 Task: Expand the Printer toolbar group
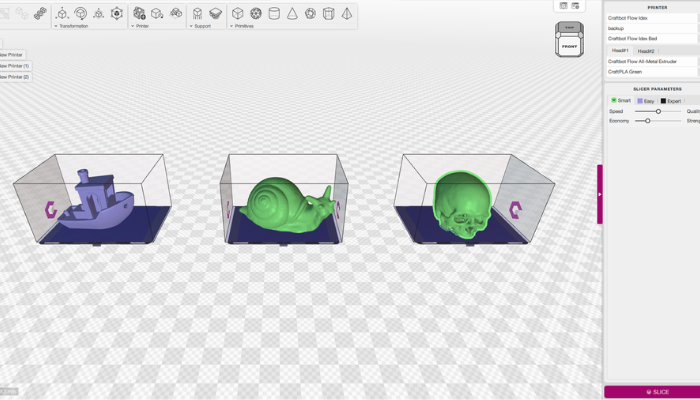click(x=140, y=26)
